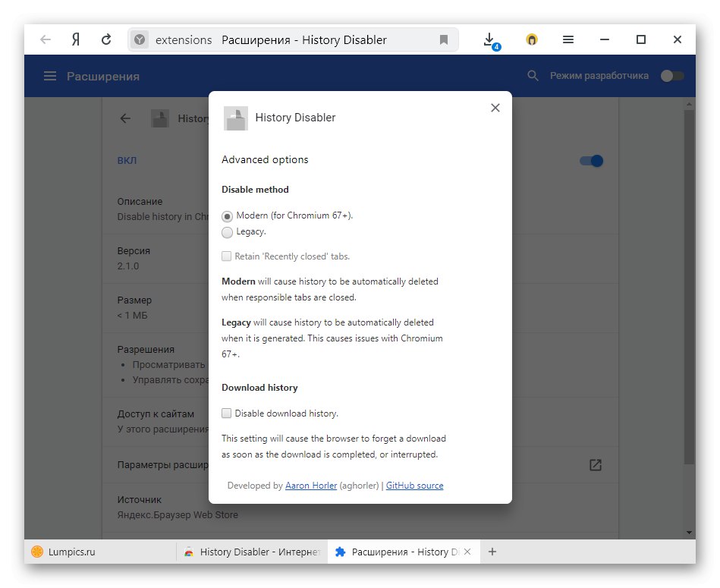Click the site info icon in the address bar

[140, 40]
